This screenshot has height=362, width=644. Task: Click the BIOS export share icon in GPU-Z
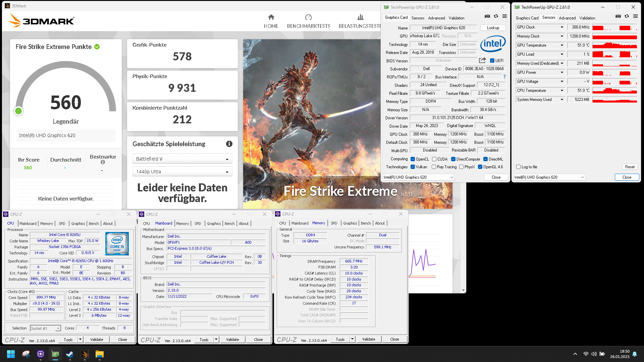(x=482, y=60)
